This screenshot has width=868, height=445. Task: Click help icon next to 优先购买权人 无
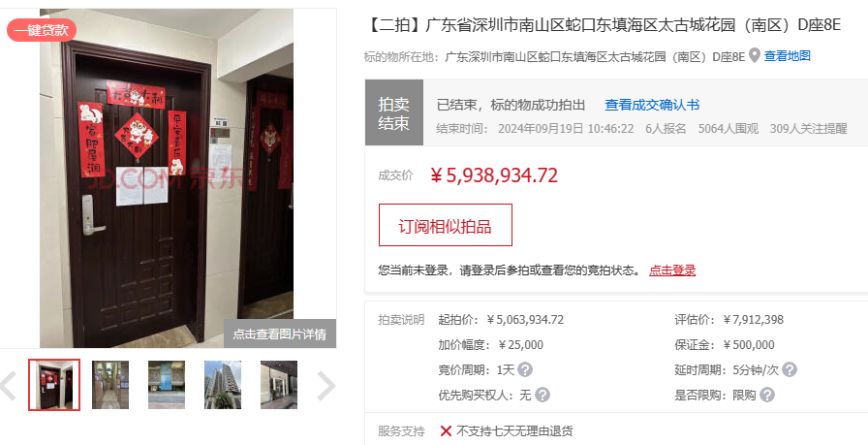click(x=542, y=395)
